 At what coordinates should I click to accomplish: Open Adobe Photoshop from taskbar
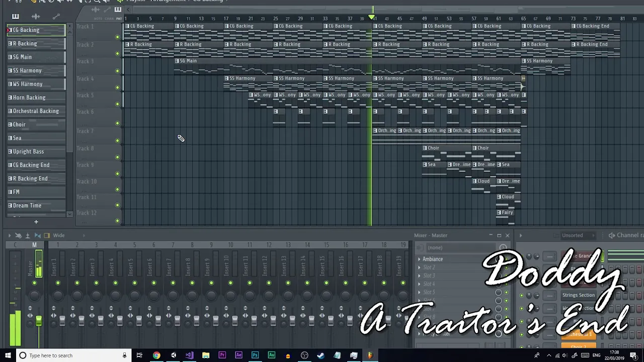(x=255, y=355)
